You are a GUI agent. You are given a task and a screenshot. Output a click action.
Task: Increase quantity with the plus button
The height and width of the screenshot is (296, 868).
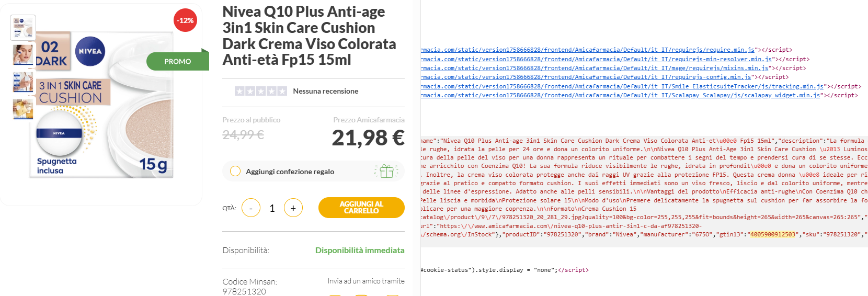point(293,208)
